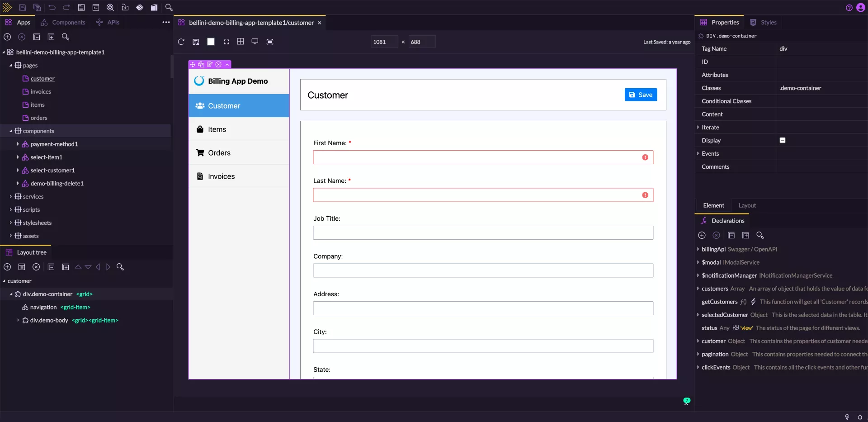Click the Job Title input field
Image resolution: width=868 pixels, height=422 pixels.
483,233
